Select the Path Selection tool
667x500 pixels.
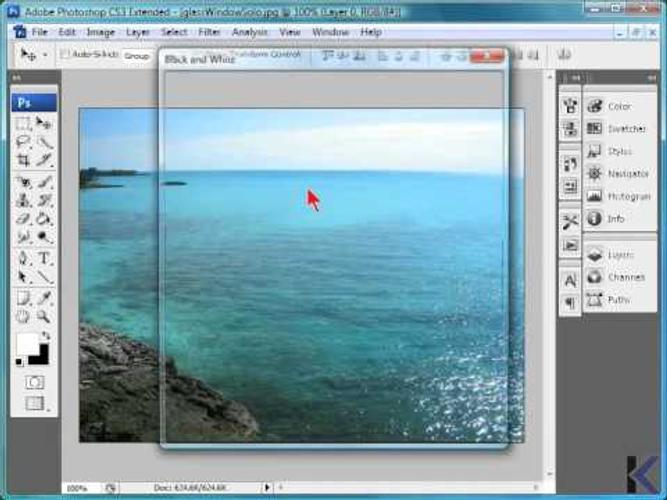pyautogui.click(x=23, y=277)
